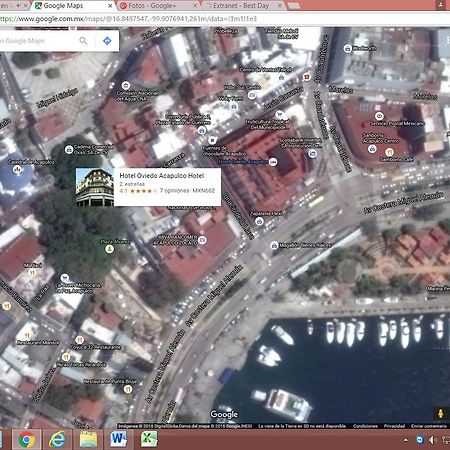Open the Condiciones link in footer
The height and width of the screenshot is (450, 450).
pyautogui.click(x=365, y=426)
